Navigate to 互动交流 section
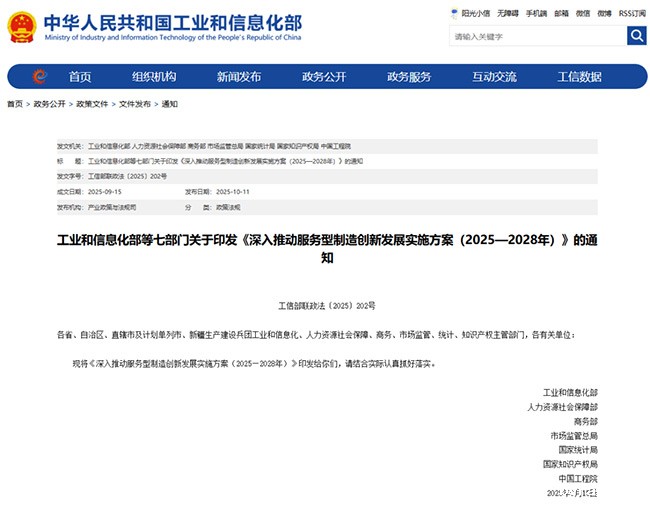Screen dimensions: 650x507 tap(494, 77)
